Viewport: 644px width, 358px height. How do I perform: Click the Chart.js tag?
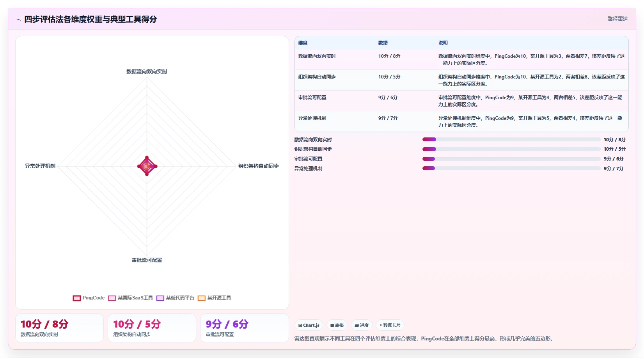(x=309, y=325)
